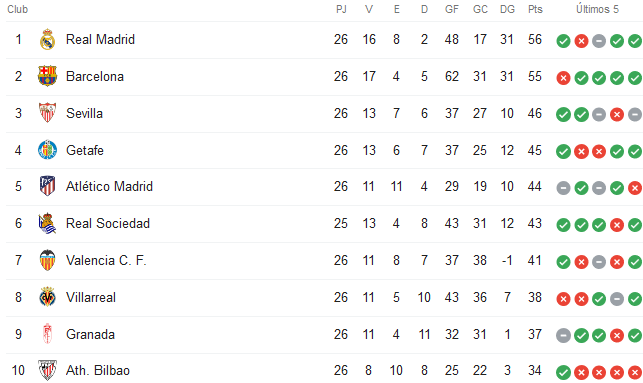Click the Ath. Bilbao club crest
643x383 pixels.
(47, 370)
